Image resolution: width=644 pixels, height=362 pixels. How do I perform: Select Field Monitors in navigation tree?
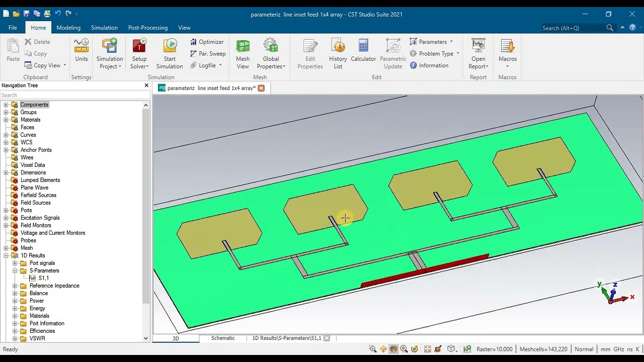[x=36, y=225]
